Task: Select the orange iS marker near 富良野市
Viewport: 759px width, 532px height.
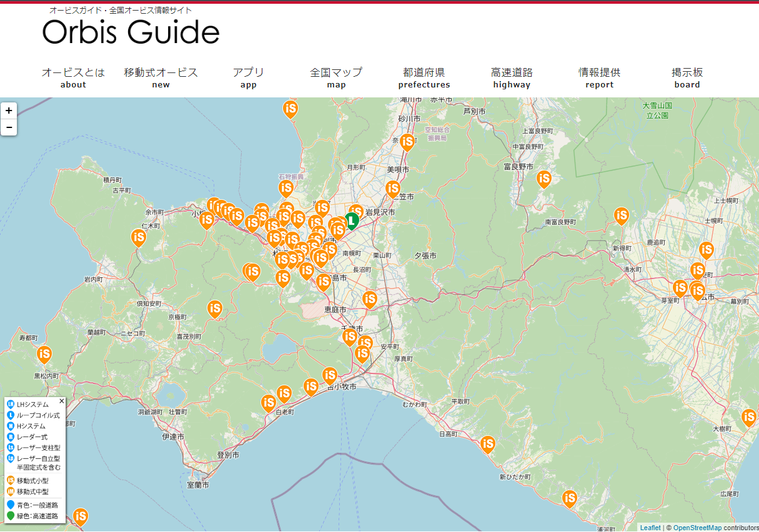Action: pos(544,179)
